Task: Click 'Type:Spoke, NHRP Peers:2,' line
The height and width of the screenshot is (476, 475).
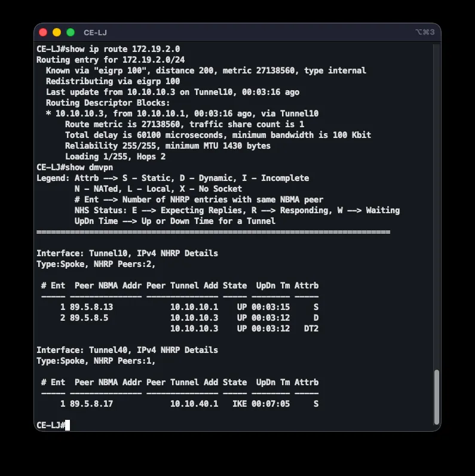Action: [96, 264]
